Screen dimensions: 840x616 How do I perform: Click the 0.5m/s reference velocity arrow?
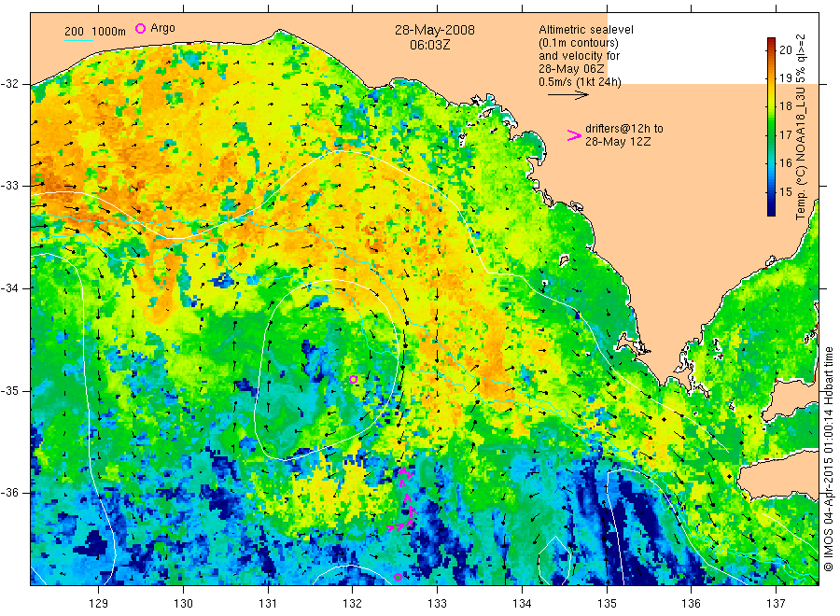click(x=567, y=95)
